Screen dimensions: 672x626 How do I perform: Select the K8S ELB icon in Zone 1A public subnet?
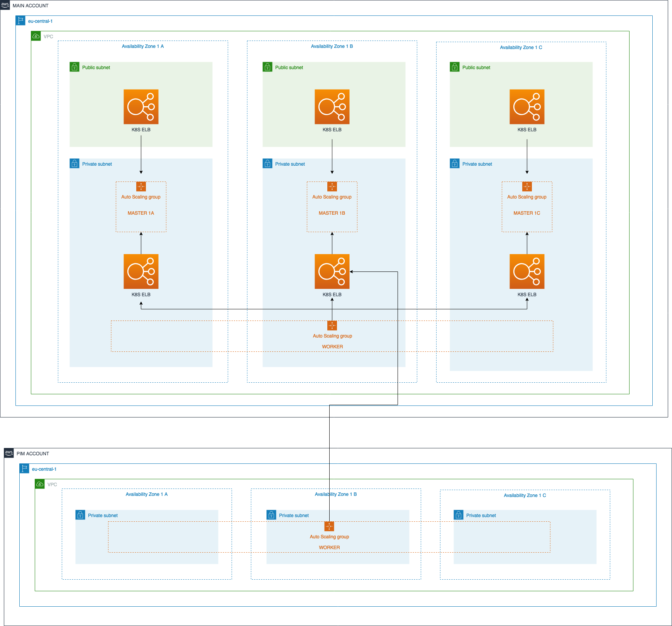coord(141,107)
